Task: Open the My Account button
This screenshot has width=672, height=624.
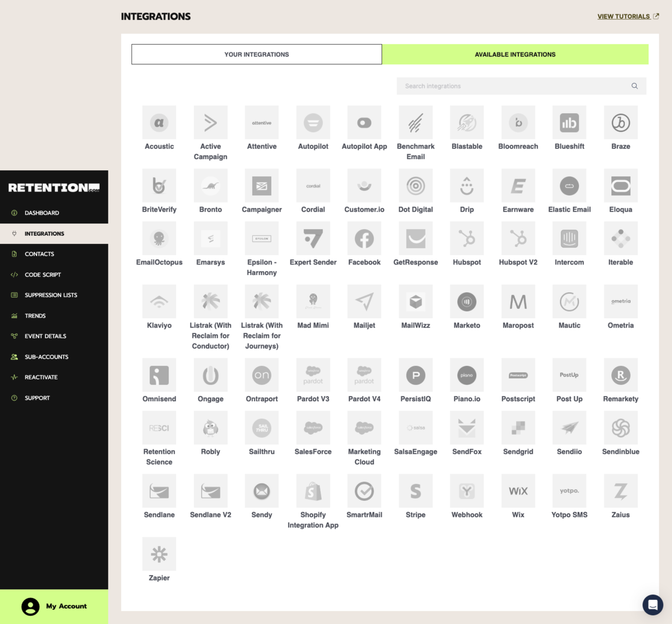Action: pyautogui.click(x=54, y=606)
